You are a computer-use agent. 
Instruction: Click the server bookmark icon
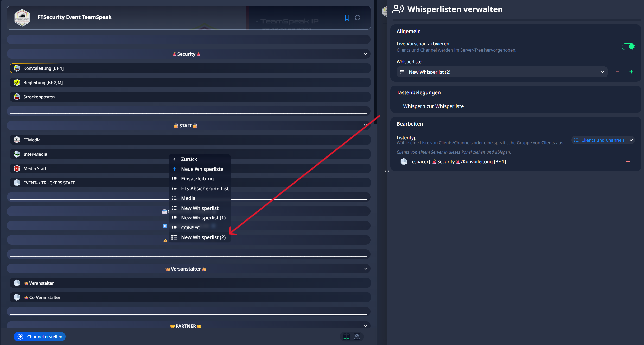[x=347, y=17]
